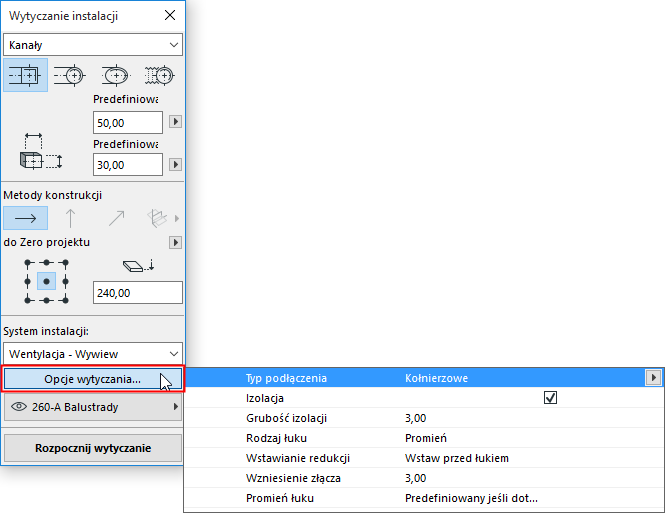This screenshot has width=666, height=513.
Task: Choose the sloped routing construction method
Action: pos(116,218)
